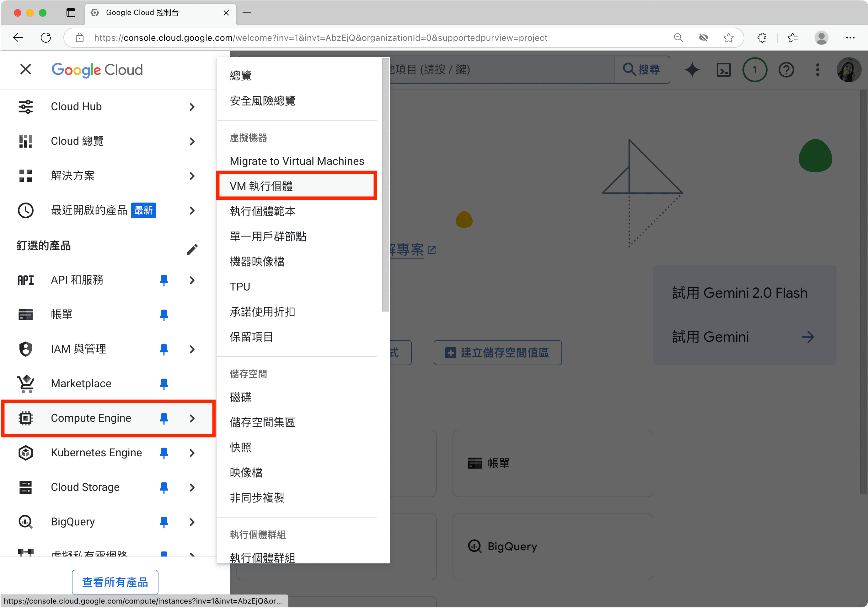Expand IAM 與管理 submenu chevron

tap(192, 349)
